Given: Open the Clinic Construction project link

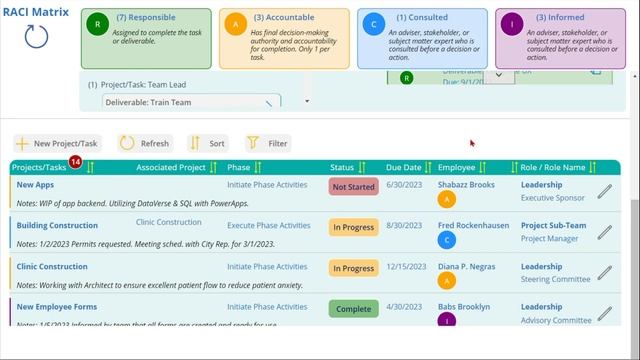Looking at the screenshot, I should (52, 266).
